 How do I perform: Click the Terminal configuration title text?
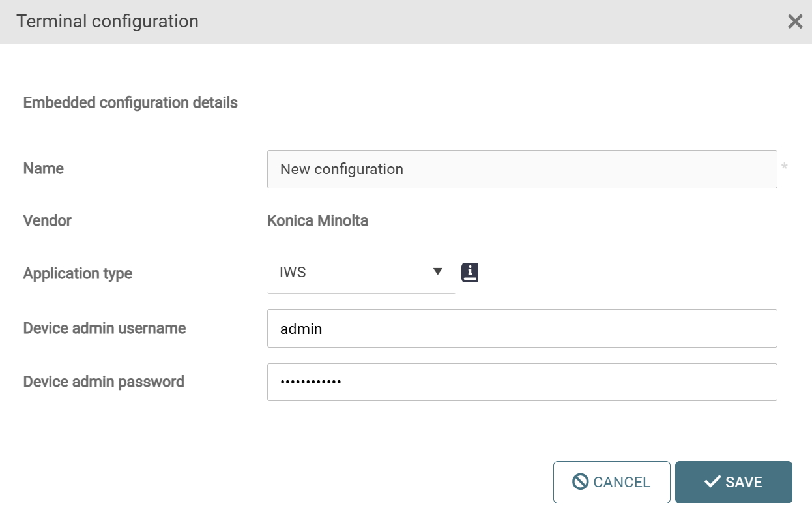[x=108, y=22]
